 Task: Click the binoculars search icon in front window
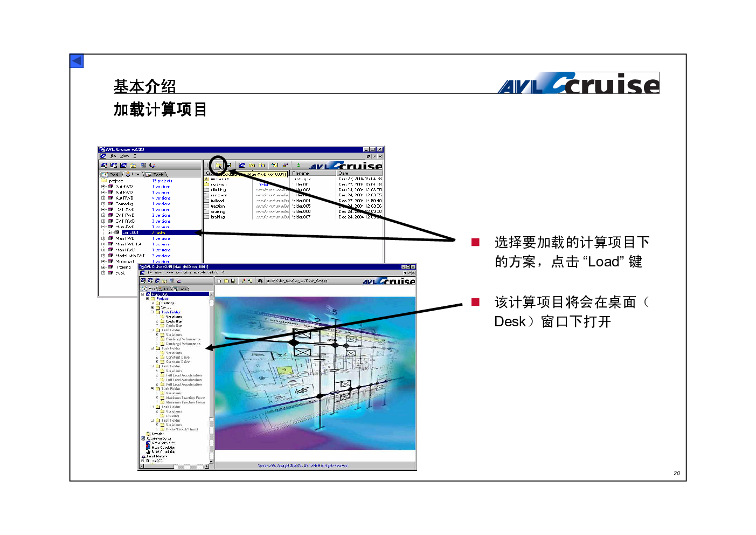click(260, 280)
